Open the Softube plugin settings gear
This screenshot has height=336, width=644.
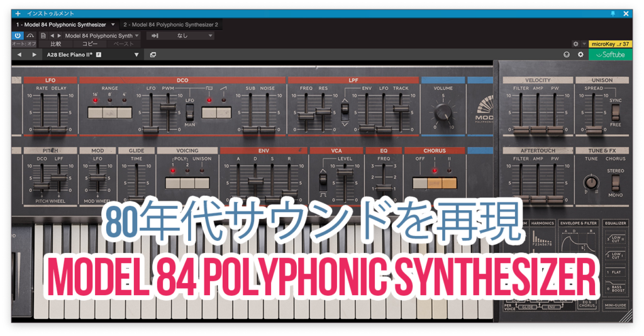(580, 54)
